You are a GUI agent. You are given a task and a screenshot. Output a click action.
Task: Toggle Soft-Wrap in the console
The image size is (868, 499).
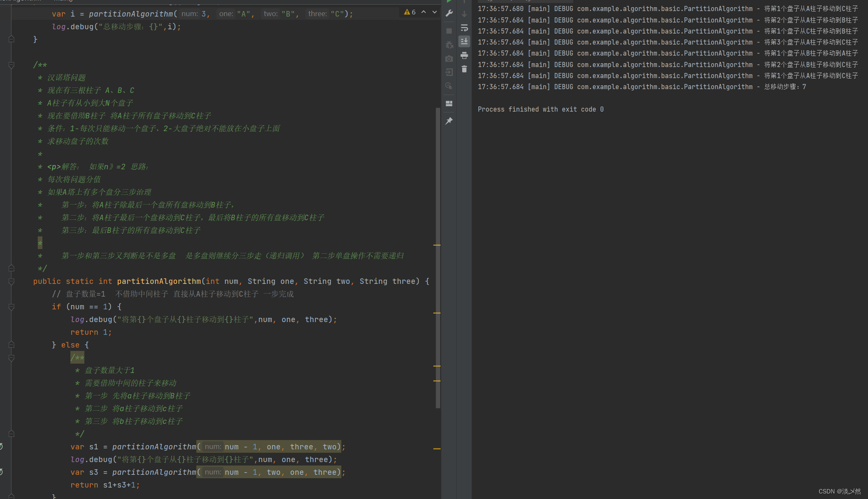(464, 28)
